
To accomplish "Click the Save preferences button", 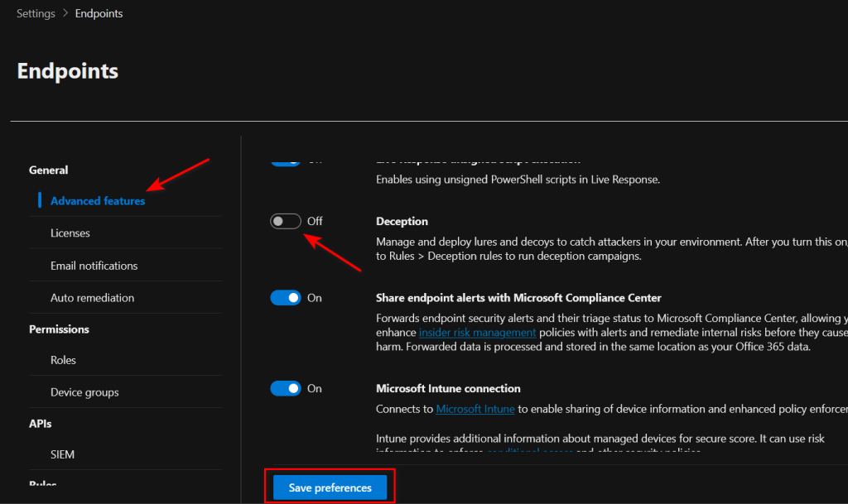I will coord(330,487).
